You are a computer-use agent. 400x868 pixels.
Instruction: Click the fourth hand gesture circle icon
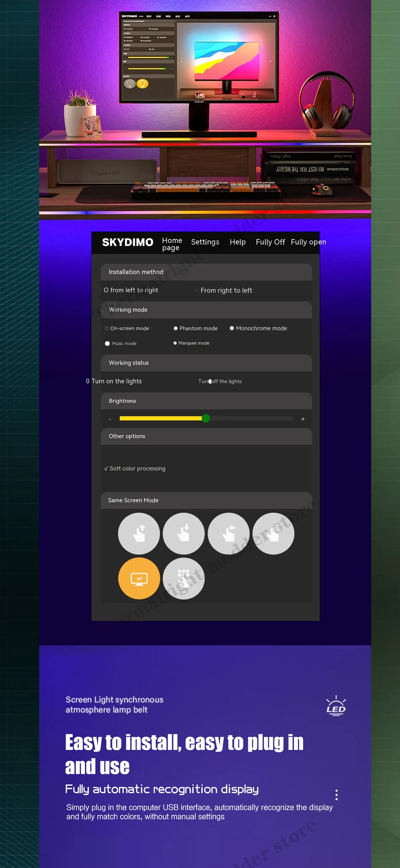click(274, 534)
